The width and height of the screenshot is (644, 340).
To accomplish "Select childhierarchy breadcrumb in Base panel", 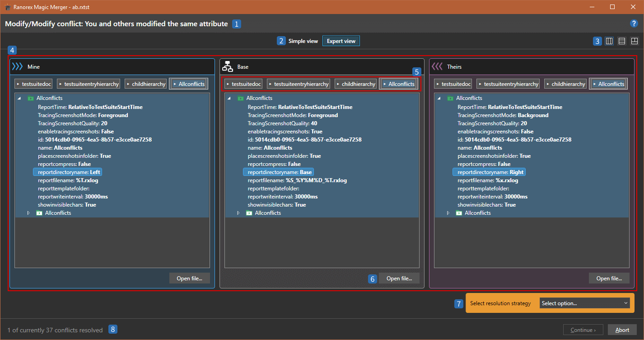I will [356, 84].
